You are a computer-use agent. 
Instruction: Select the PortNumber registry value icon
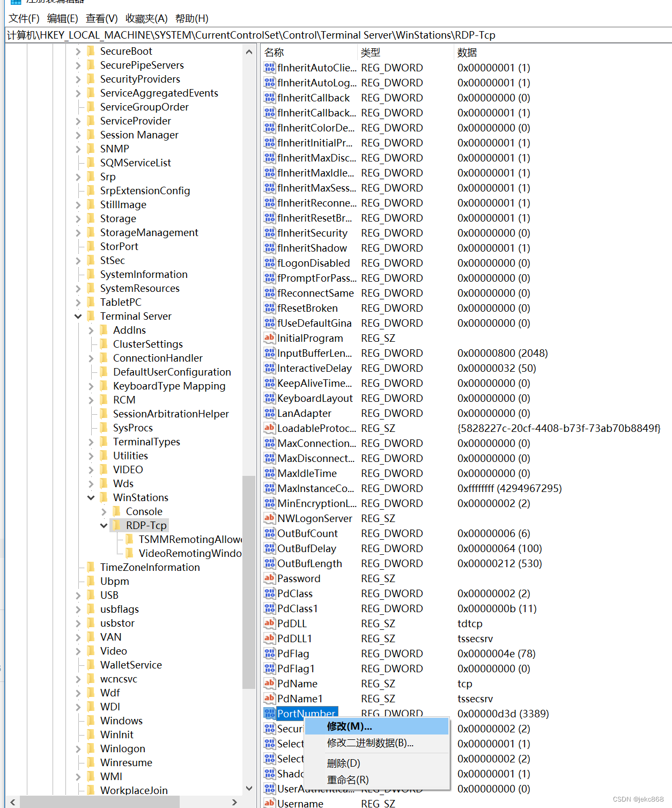tap(270, 714)
